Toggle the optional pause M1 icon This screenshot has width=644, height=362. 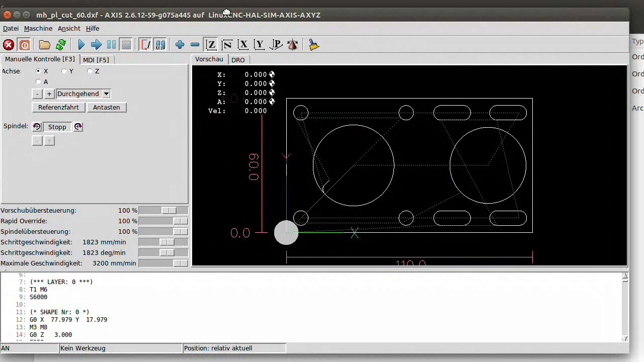point(160,45)
